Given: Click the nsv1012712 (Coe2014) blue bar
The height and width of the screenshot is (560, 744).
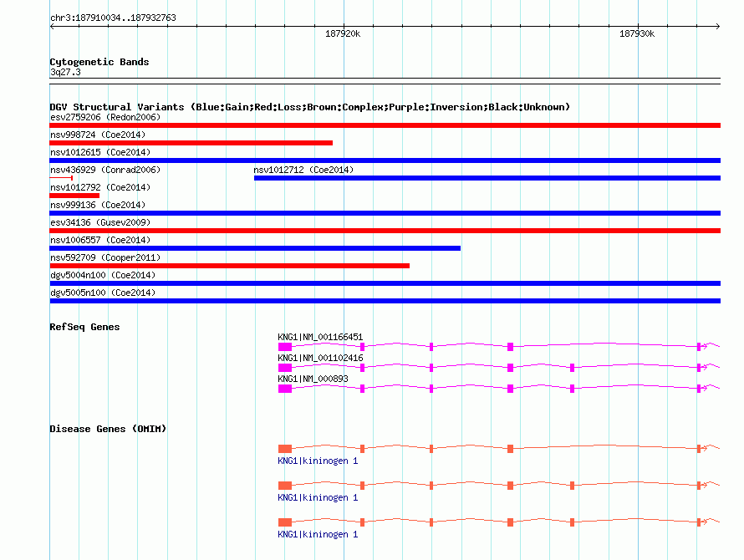Looking at the screenshot, I should coord(487,178).
